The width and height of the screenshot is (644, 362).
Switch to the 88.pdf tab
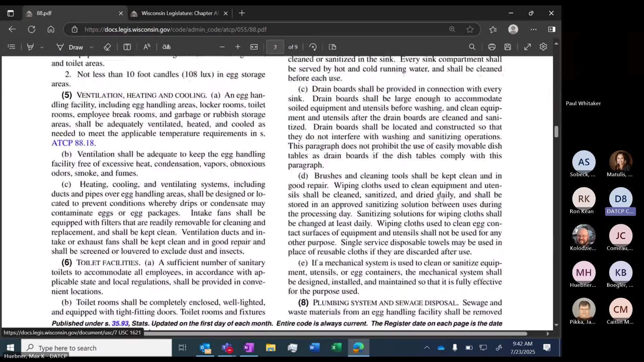74,13
